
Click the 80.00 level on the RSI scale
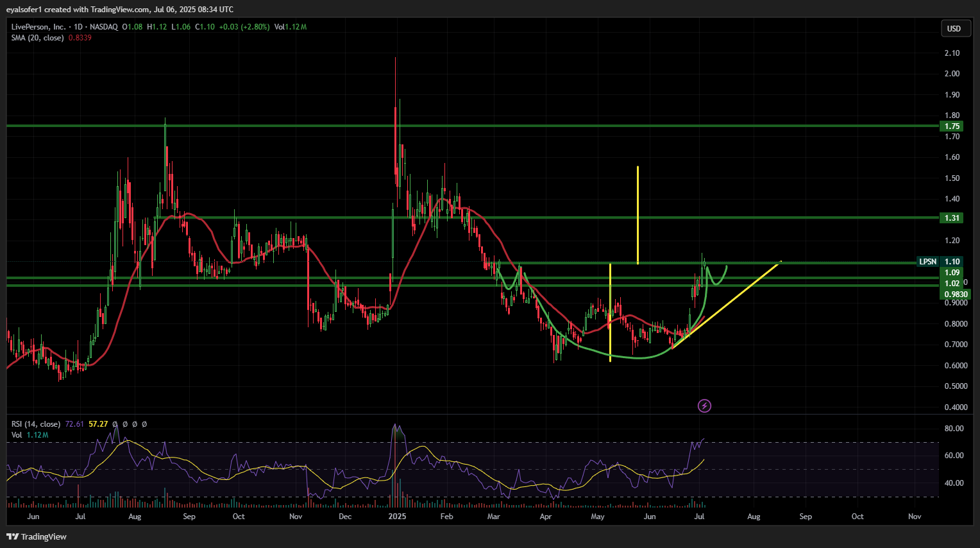tap(954, 429)
